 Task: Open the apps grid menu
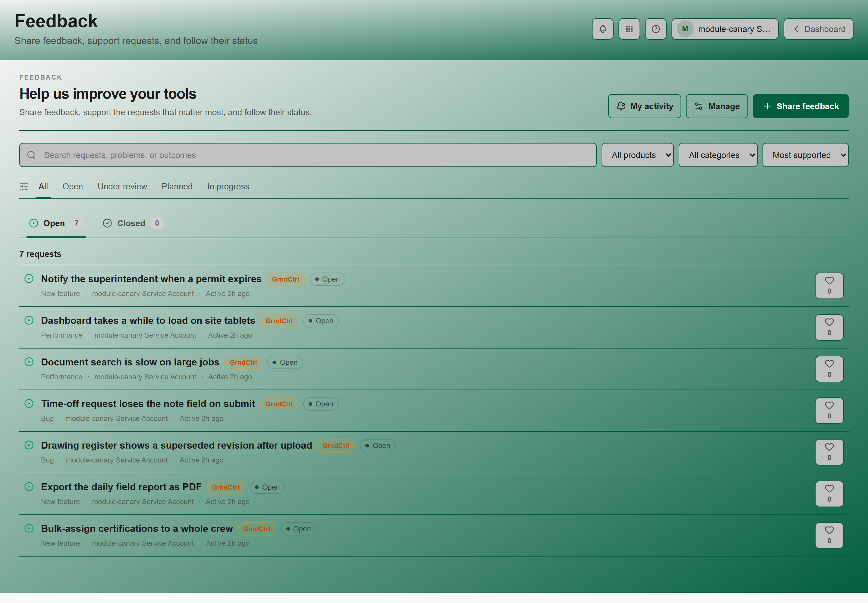629,29
